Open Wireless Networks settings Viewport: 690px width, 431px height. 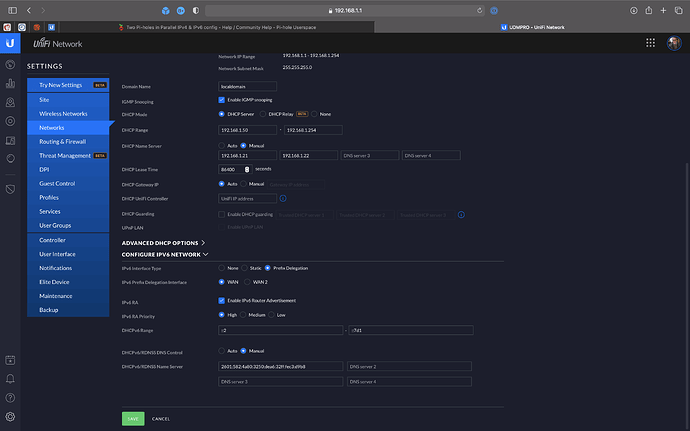click(x=68, y=114)
